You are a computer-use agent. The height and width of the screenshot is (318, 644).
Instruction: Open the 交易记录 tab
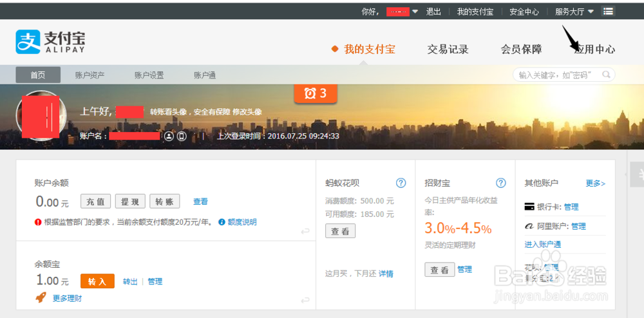coord(448,49)
